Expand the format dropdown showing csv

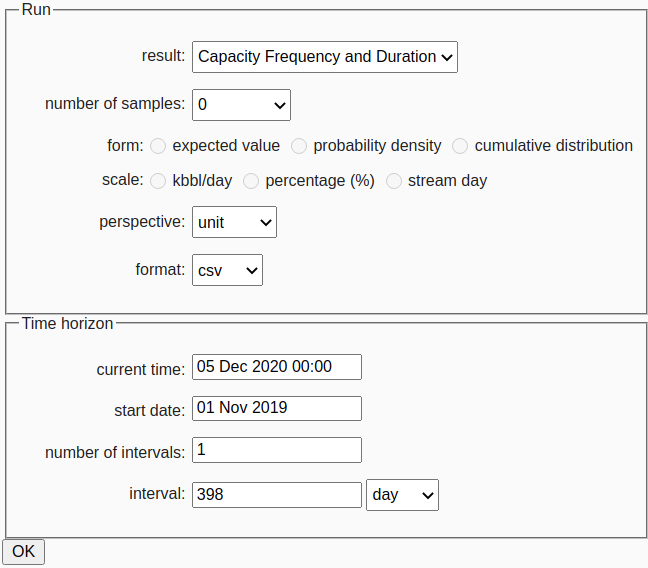pyautogui.click(x=227, y=270)
